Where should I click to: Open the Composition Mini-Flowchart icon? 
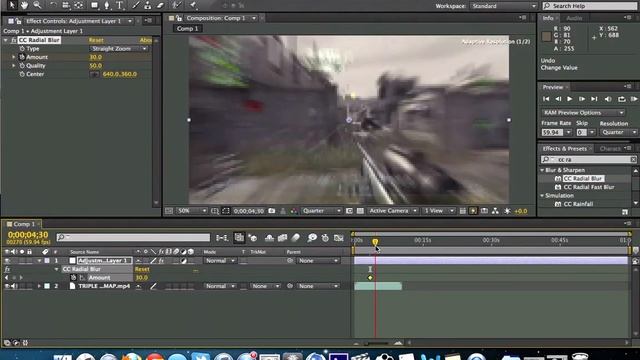[x=222, y=238]
